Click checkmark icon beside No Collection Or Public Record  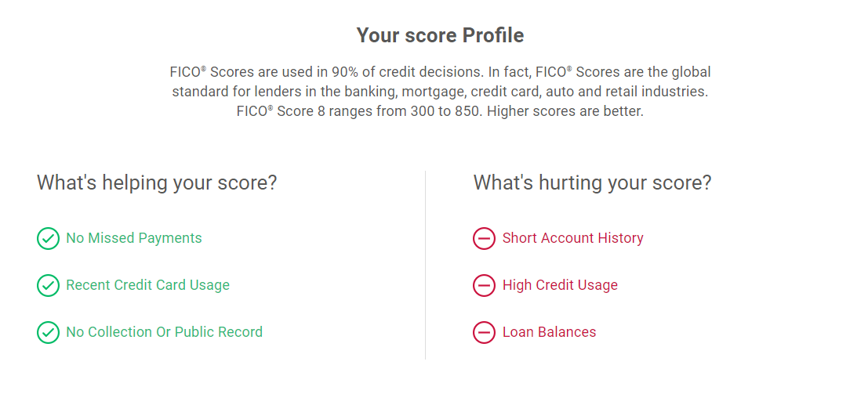(x=48, y=333)
